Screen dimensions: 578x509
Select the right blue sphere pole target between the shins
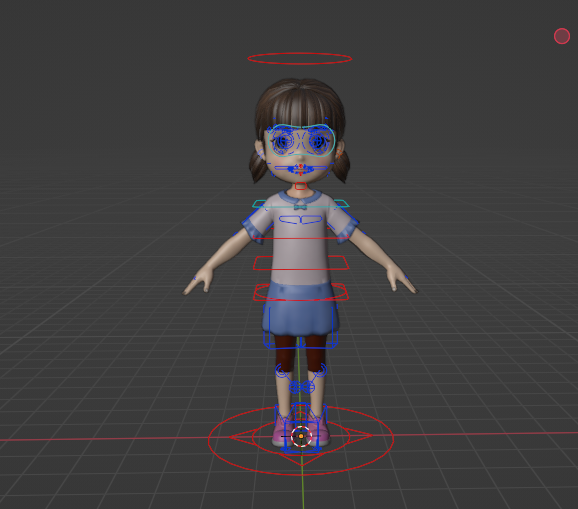click(308, 387)
